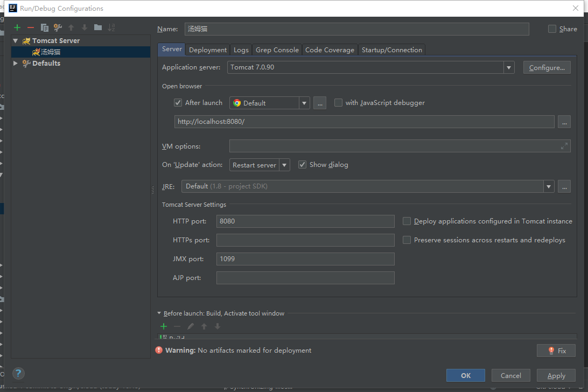Viewport: 588px width, 392px height.
Task: Click the VM options input field
Action: click(400, 146)
